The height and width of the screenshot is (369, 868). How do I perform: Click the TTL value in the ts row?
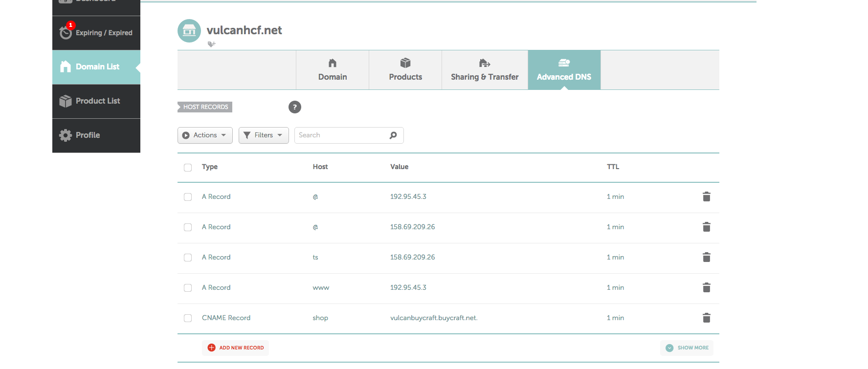615,257
